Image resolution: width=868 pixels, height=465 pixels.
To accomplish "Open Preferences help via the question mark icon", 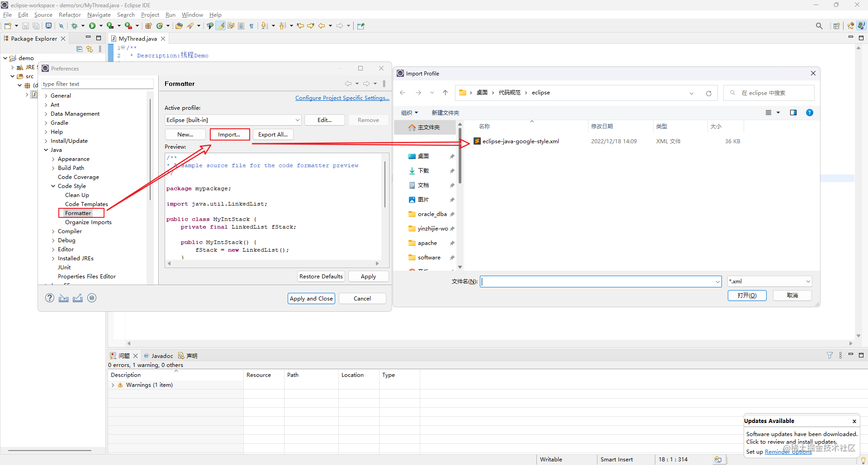I will 49,298.
